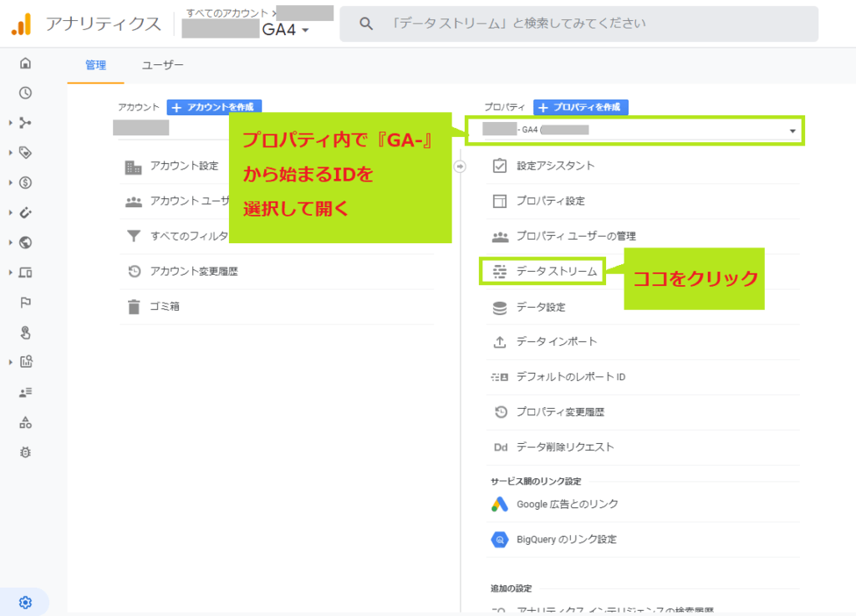Open the property selector dropdown arrow
Viewport: 856px width, 616px height.
pyautogui.click(x=792, y=131)
